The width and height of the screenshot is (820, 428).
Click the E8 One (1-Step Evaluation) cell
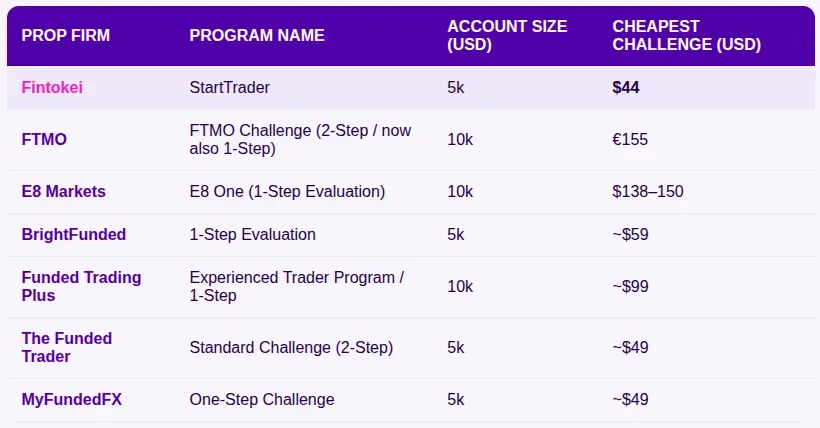[287, 192]
